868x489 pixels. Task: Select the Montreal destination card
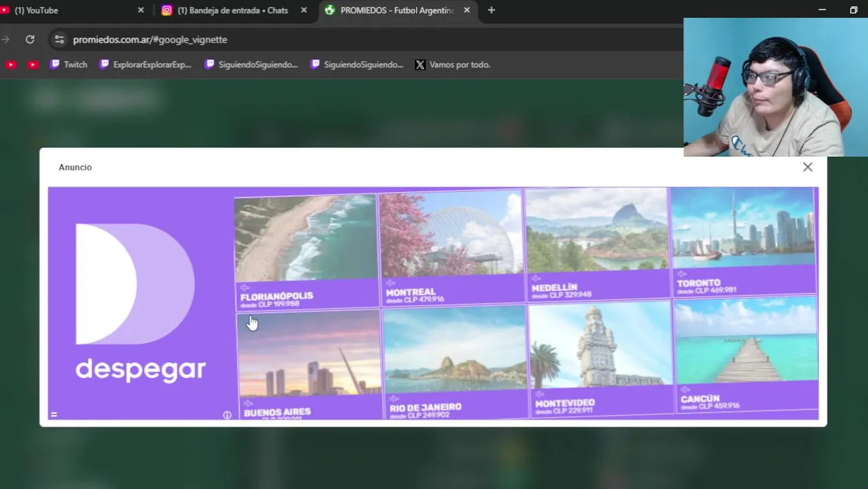coord(451,247)
